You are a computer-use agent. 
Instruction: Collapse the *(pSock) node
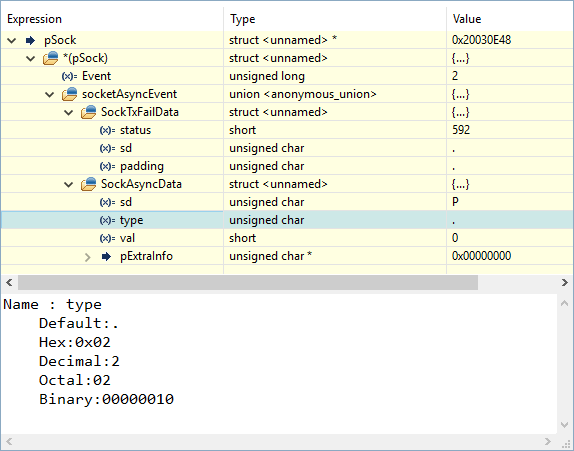[31, 59]
